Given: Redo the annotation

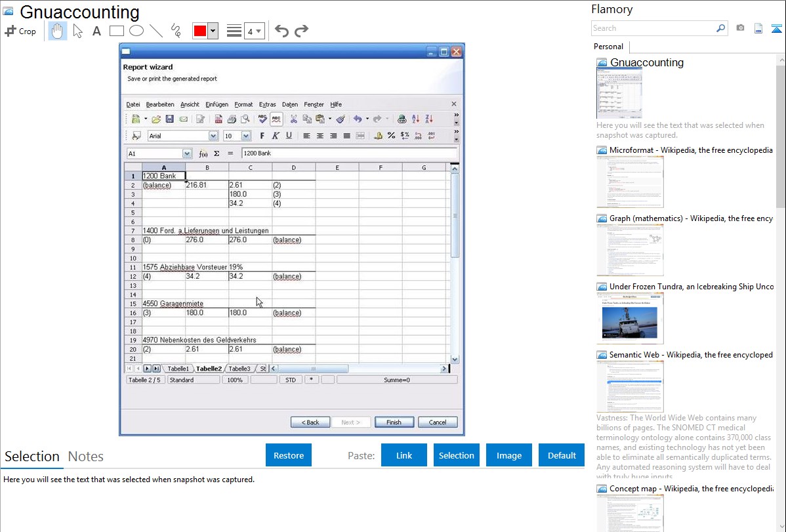Looking at the screenshot, I should pos(301,31).
